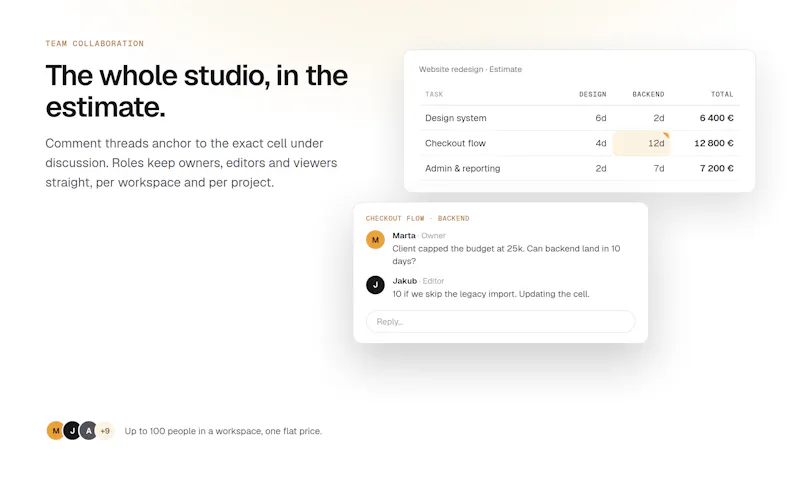
Task: Click the 4d design cell for Checkout flow
Action: (601, 143)
